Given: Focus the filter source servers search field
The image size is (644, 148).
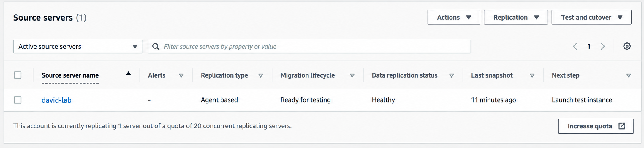Looking at the screenshot, I should pos(309,47).
